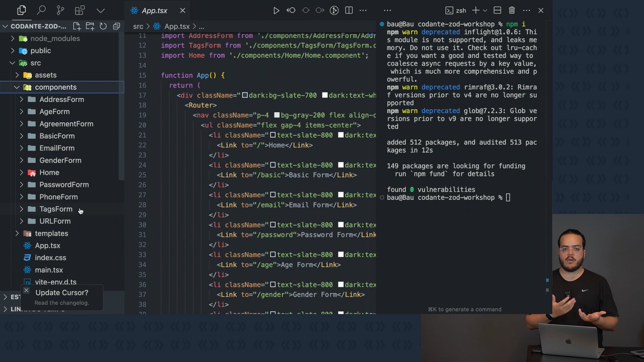
Task: Expand the node_modules folder
Action: click(x=12, y=39)
